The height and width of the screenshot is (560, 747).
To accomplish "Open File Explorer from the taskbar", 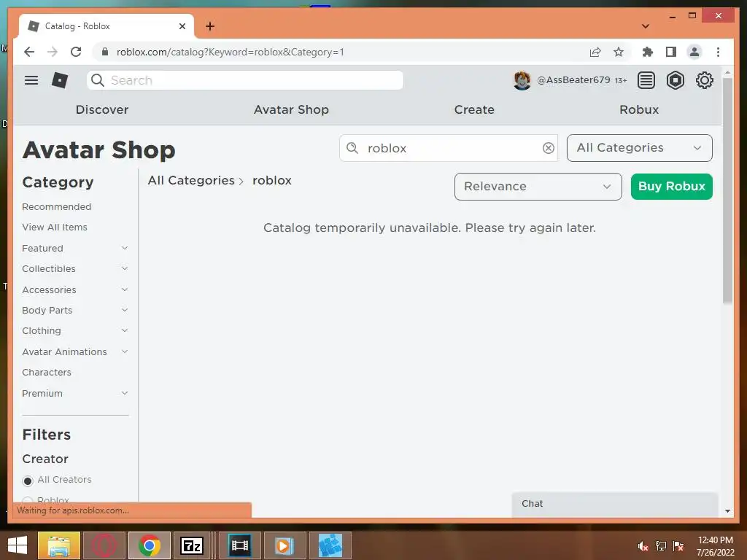I will click(x=58, y=545).
